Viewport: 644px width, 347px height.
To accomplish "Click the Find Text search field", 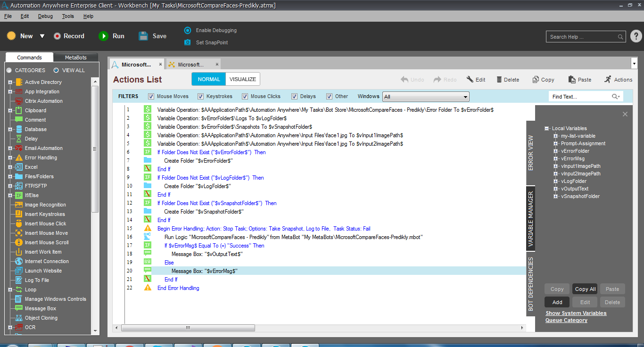I will click(x=580, y=97).
